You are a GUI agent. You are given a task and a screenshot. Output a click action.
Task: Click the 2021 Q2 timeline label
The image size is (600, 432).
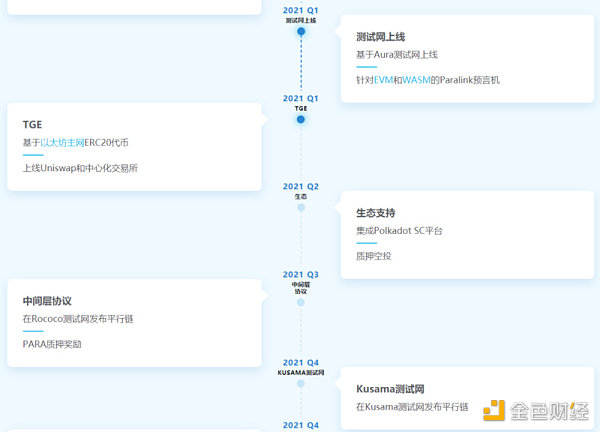pyautogui.click(x=301, y=186)
